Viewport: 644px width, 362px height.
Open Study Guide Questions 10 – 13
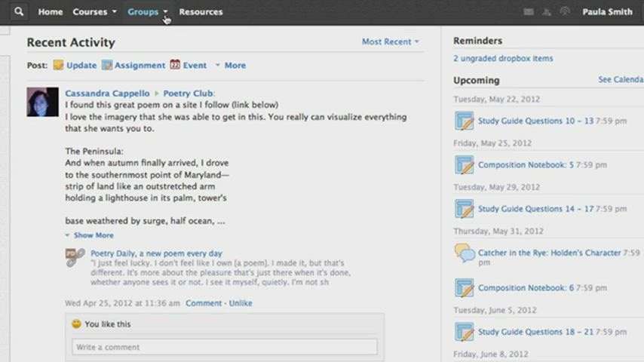click(535, 121)
